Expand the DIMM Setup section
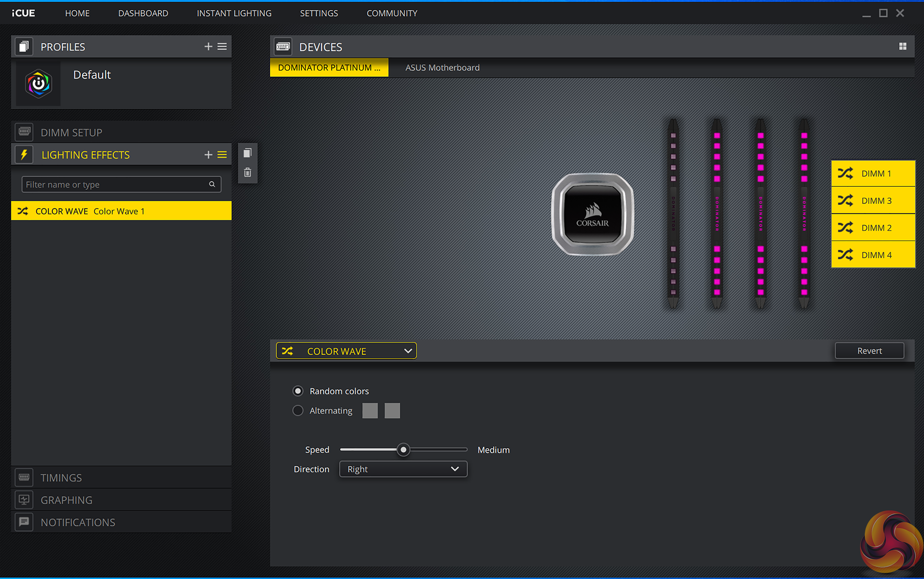 point(71,133)
